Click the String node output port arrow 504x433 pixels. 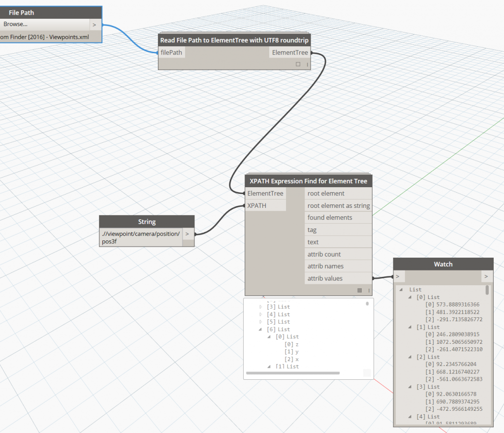click(x=188, y=234)
